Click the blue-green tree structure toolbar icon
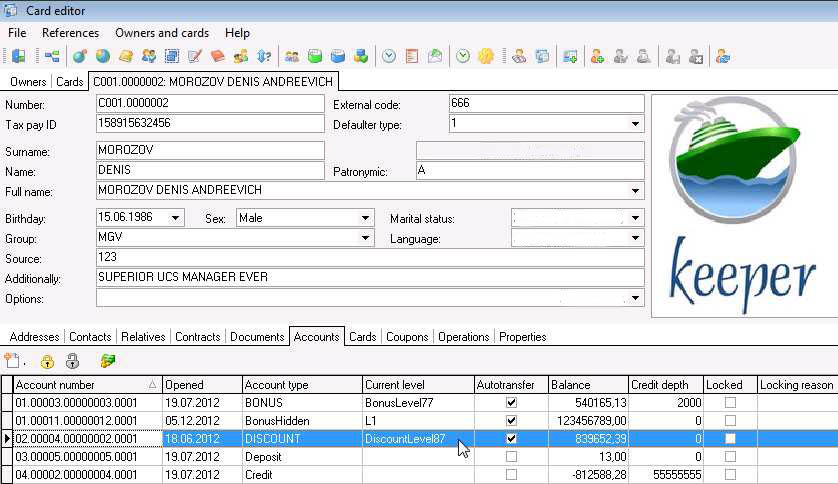The width and height of the screenshot is (838, 484). point(52,56)
